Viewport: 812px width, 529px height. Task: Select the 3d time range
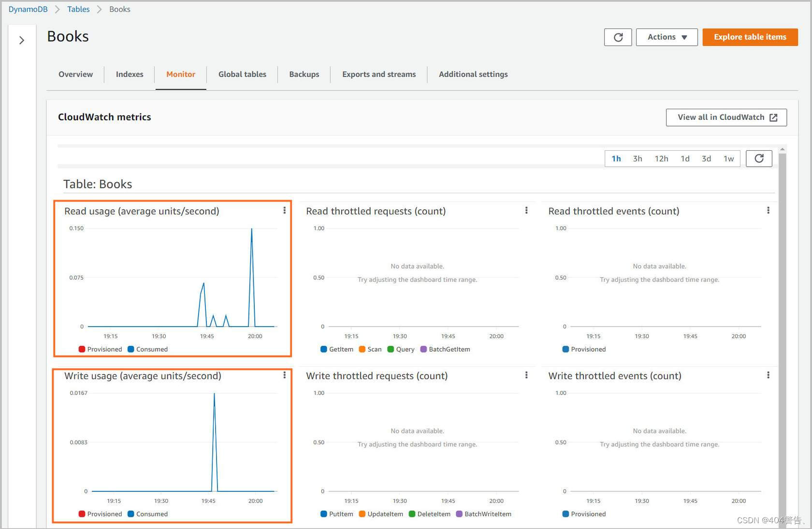[x=706, y=158]
